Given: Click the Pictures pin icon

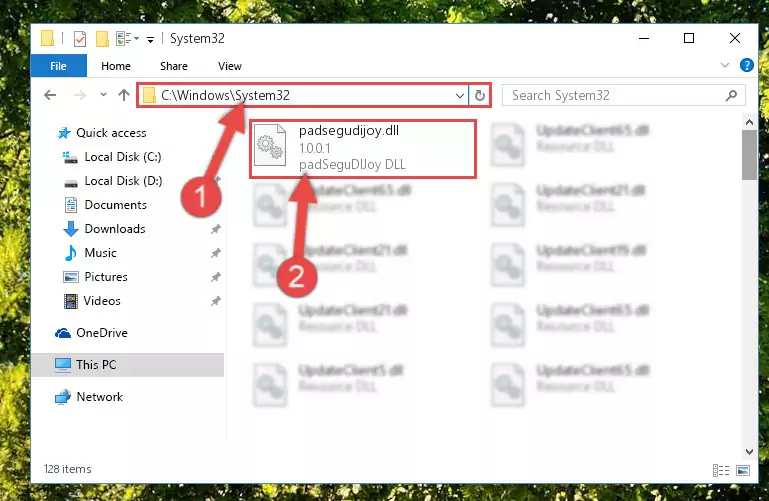Looking at the screenshot, I should pos(215,277).
